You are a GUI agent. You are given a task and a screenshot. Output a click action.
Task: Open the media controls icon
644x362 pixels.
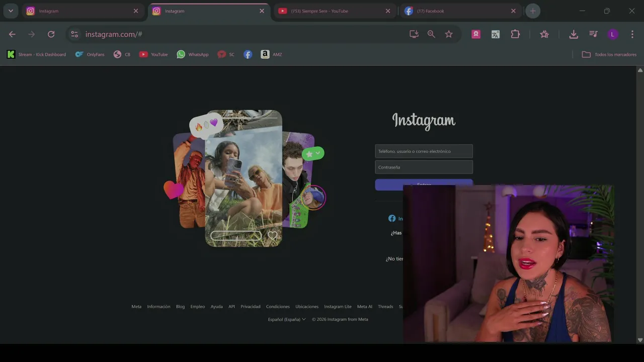(x=593, y=34)
